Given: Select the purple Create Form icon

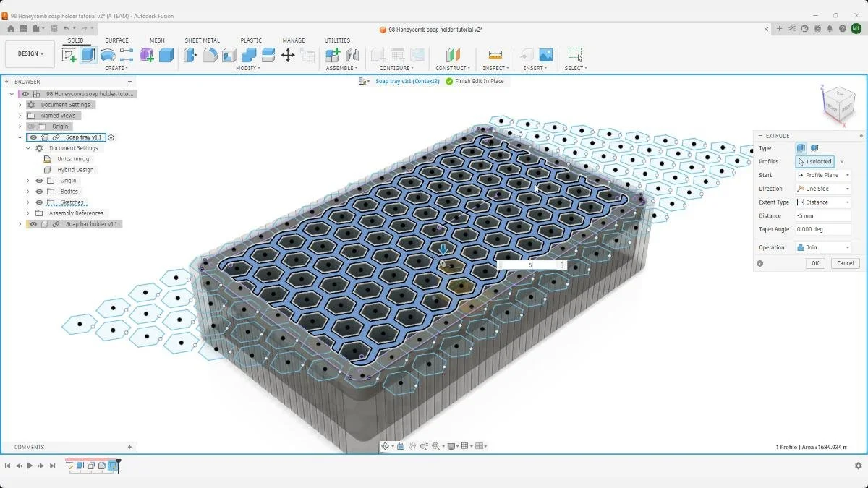Looking at the screenshot, I should [x=147, y=55].
